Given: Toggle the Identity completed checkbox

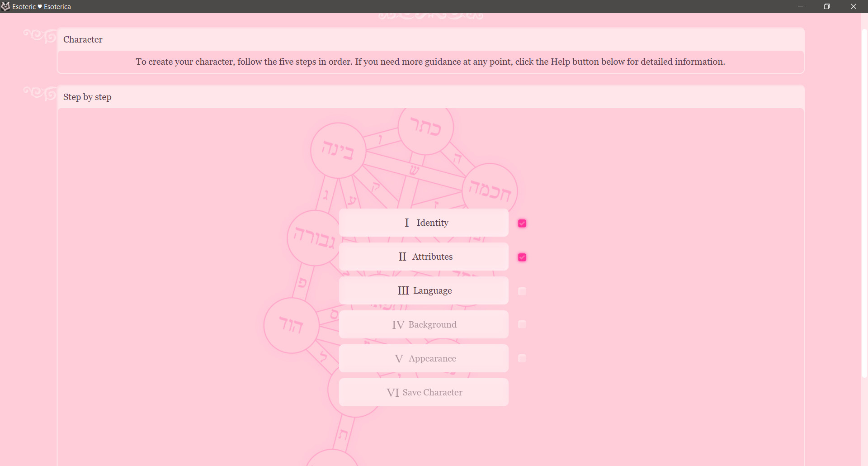Looking at the screenshot, I should coord(522,223).
